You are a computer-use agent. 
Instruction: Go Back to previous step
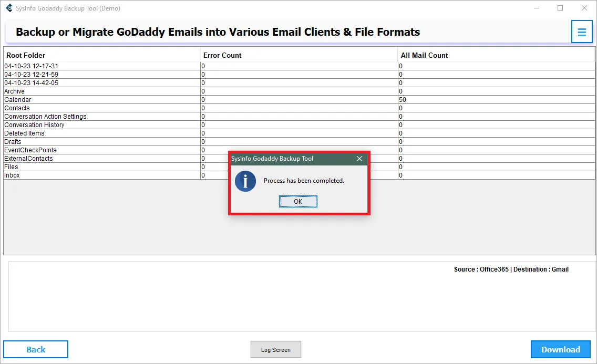(36, 349)
